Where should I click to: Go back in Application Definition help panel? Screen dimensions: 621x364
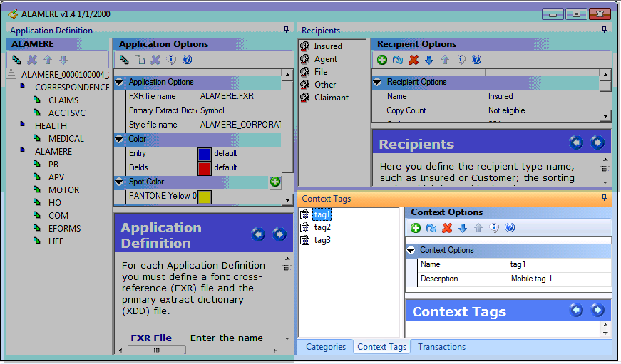[x=258, y=234]
